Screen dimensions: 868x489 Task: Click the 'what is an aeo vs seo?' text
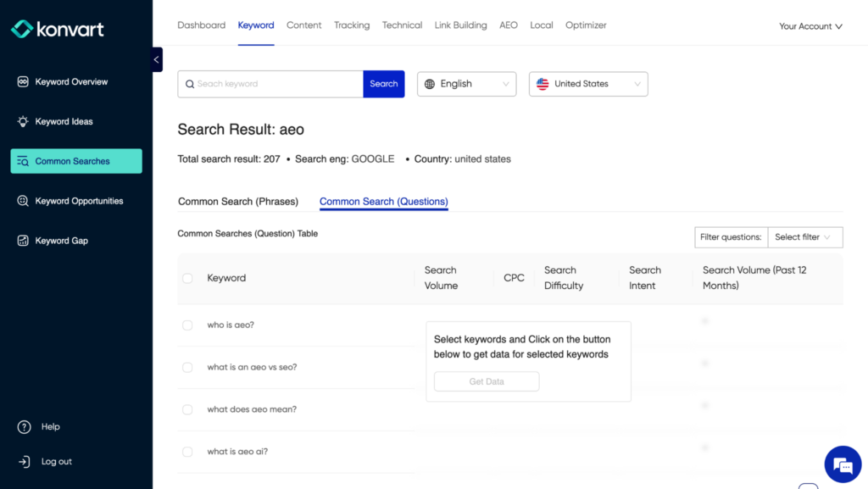pos(252,367)
